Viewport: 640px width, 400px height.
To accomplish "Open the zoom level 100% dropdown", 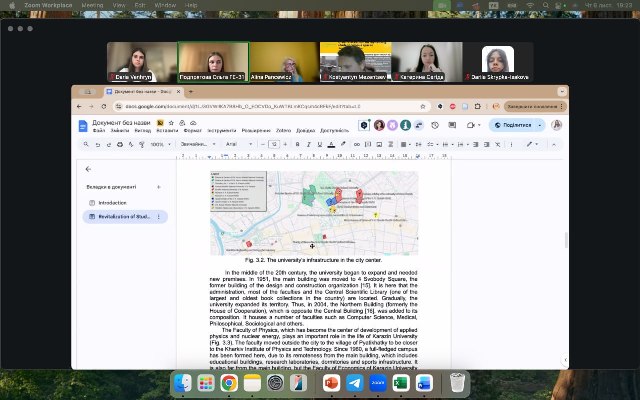I will click(x=160, y=144).
